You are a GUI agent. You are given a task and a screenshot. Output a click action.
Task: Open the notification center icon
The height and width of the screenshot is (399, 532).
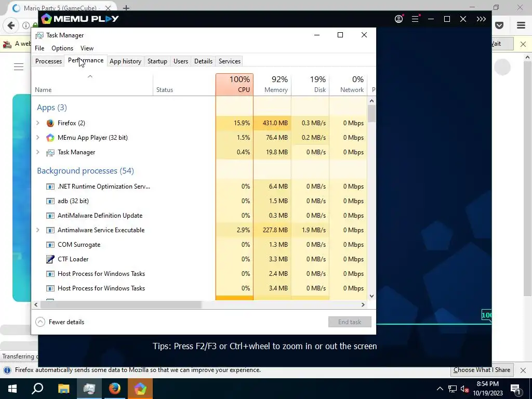tap(516, 389)
